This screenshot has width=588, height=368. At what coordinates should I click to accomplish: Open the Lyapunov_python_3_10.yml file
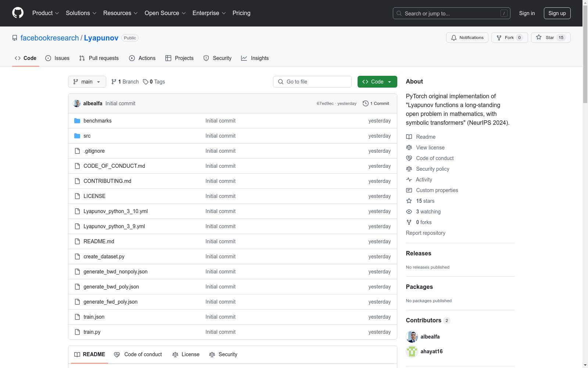(x=116, y=211)
